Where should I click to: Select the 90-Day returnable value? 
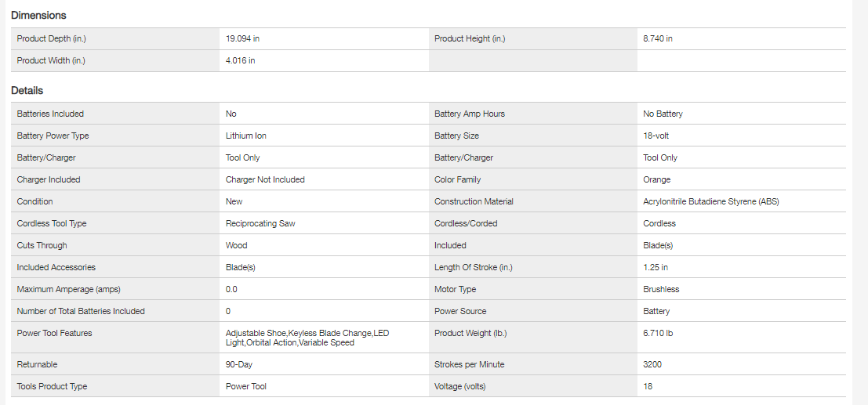239,364
